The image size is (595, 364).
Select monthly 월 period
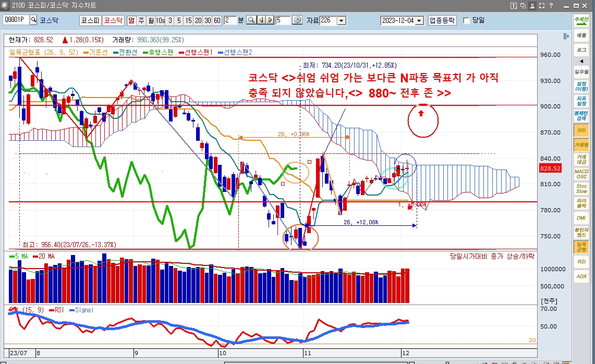click(151, 20)
